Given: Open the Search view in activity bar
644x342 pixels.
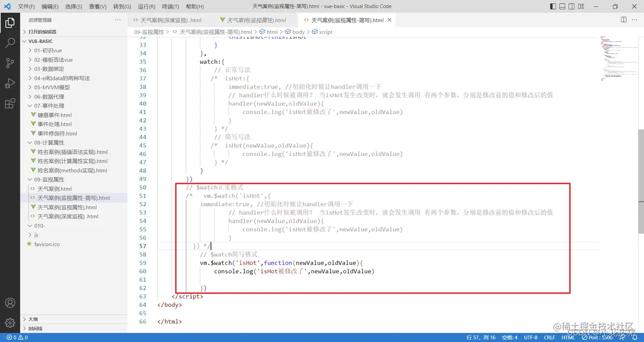Looking at the screenshot, I should pos(10,43).
